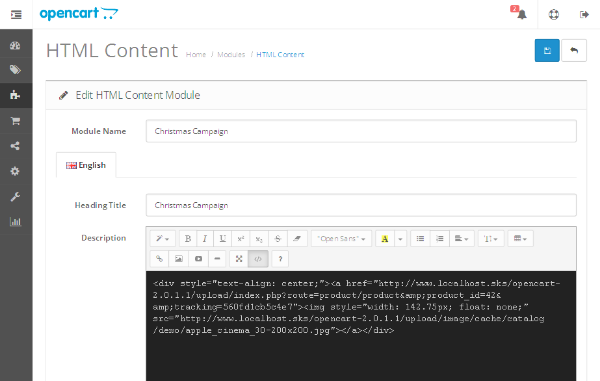Screen dimensions: 600x381
Task: Click the Module Name input field
Action: pos(361,131)
